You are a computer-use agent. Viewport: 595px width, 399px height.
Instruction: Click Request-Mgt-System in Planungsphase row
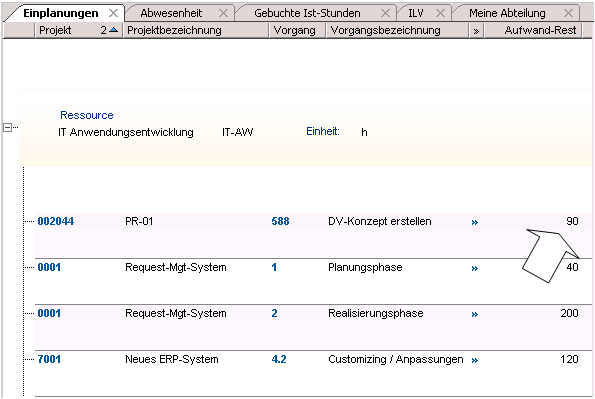tap(176, 267)
